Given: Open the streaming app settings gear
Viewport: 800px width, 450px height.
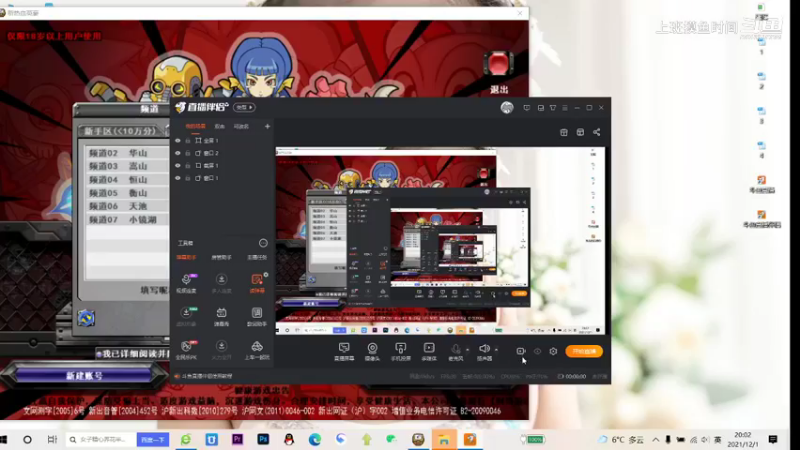Looking at the screenshot, I should coord(553,351).
